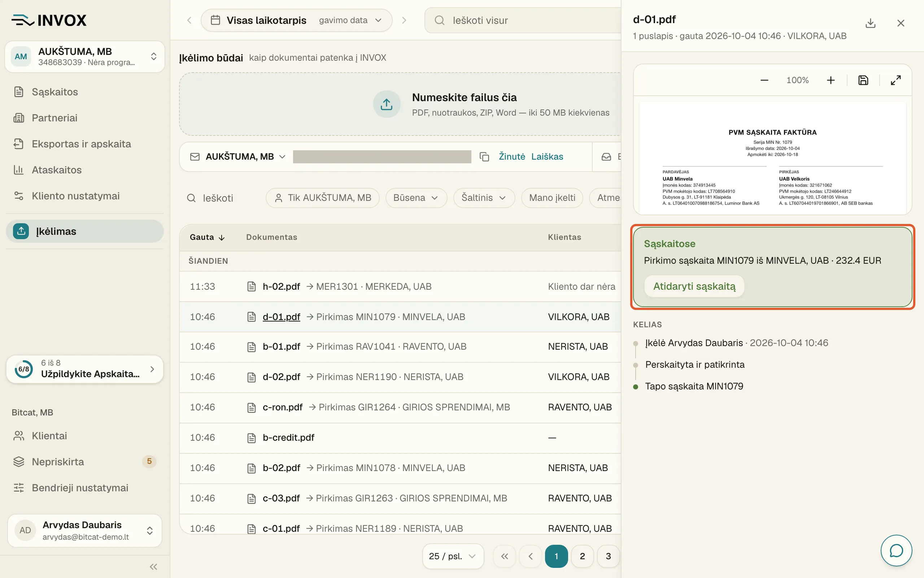Close the d-01.pdf preview panel
924x578 pixels.
tap(901, 23)
